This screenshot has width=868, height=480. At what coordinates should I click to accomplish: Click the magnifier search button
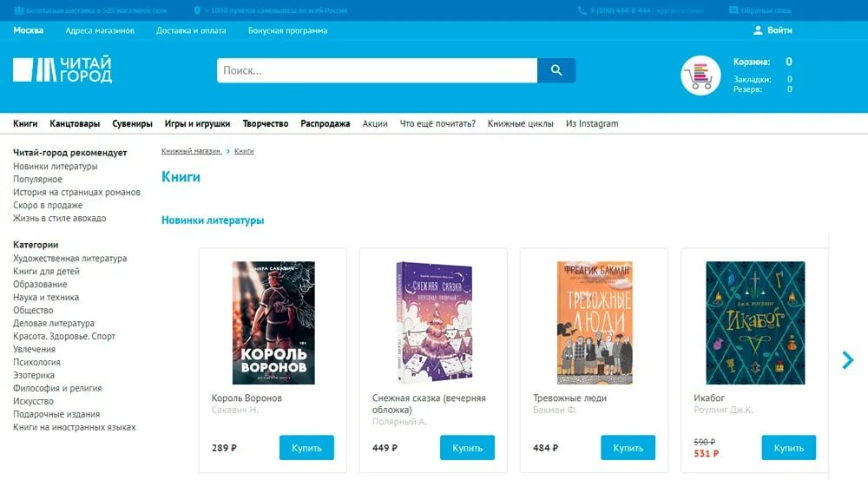[556, 70]
